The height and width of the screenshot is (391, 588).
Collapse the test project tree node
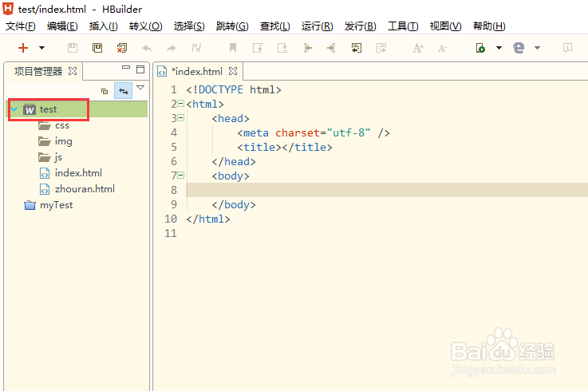[14, 109]
